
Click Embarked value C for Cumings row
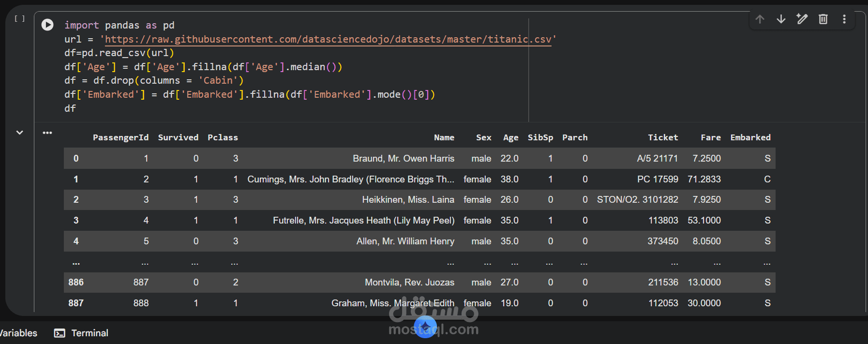pyautogui.click(x=767, y=179)
